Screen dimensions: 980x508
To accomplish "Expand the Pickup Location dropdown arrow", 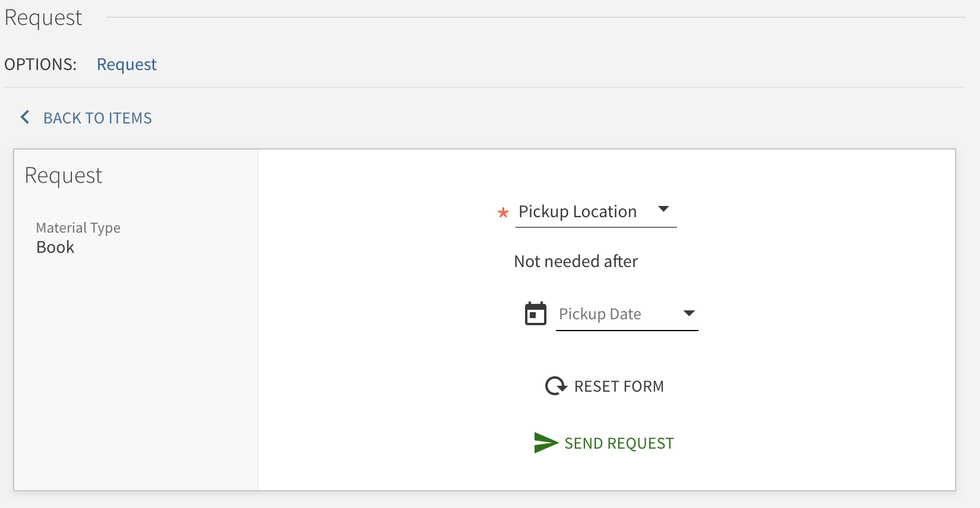I will click(664, 209).
